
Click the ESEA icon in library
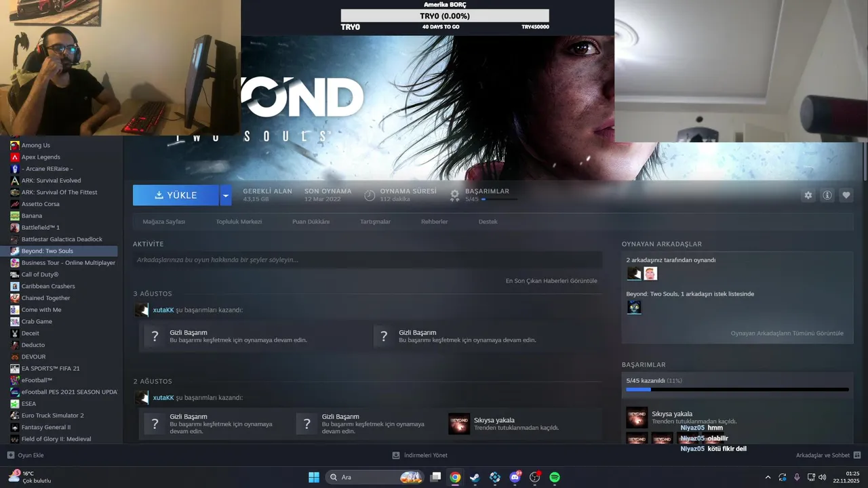click(15, 403)
